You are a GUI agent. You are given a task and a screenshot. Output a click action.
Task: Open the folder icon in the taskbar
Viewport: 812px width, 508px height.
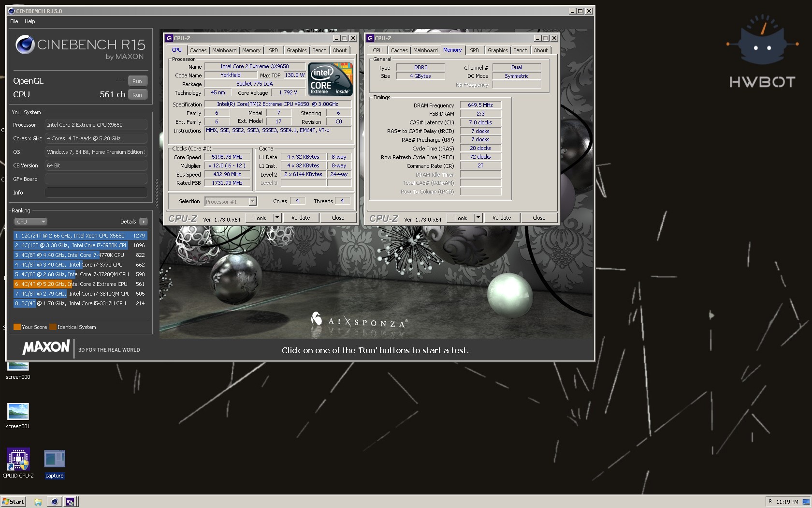pos(38,502)
